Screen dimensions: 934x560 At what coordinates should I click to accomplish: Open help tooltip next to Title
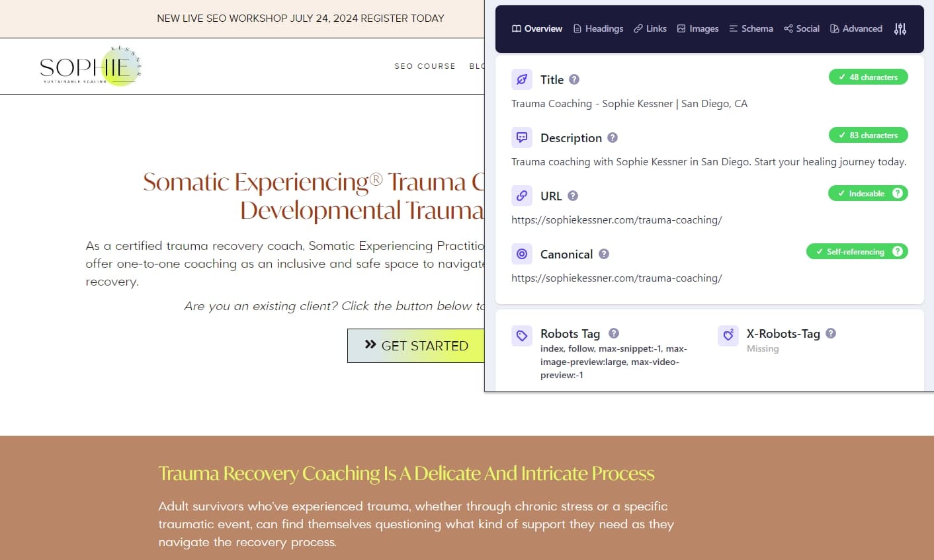click(x=574, y=79)
